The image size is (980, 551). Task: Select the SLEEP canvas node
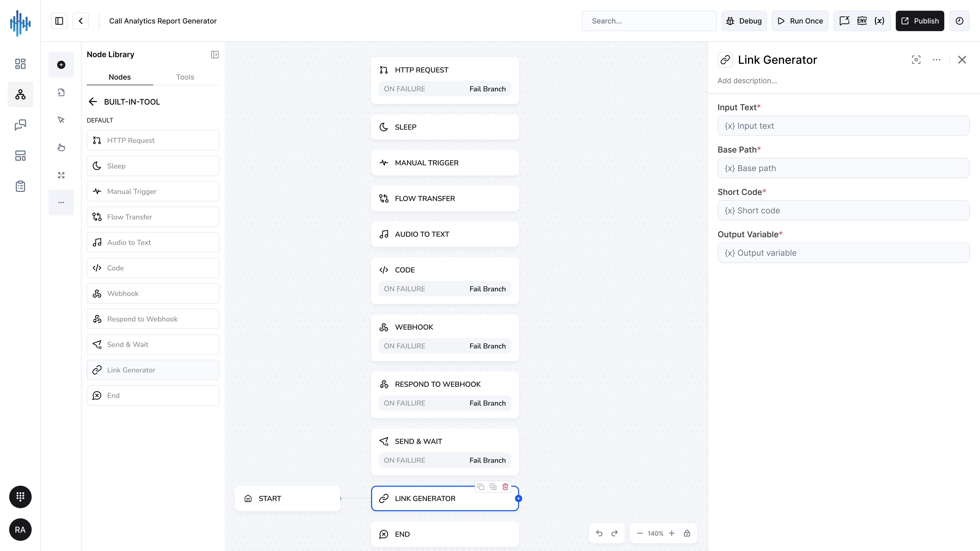(445, 127)
